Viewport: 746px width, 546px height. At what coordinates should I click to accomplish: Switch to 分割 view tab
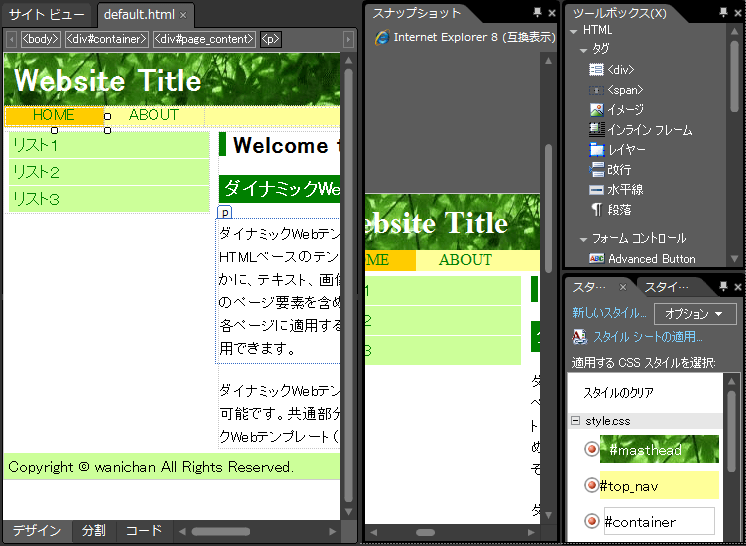[94, 531]
